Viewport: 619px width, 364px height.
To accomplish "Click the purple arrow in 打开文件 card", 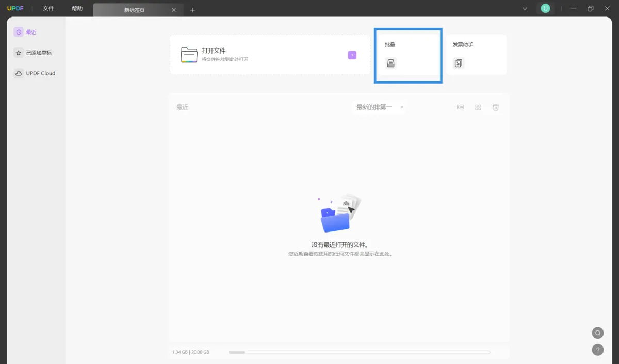I will pos(352,55).
